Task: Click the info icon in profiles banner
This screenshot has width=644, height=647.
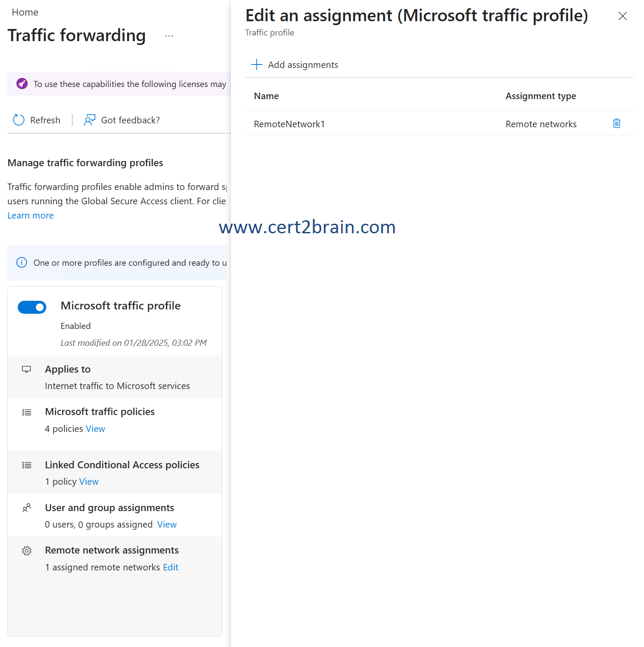Action: 22,262
